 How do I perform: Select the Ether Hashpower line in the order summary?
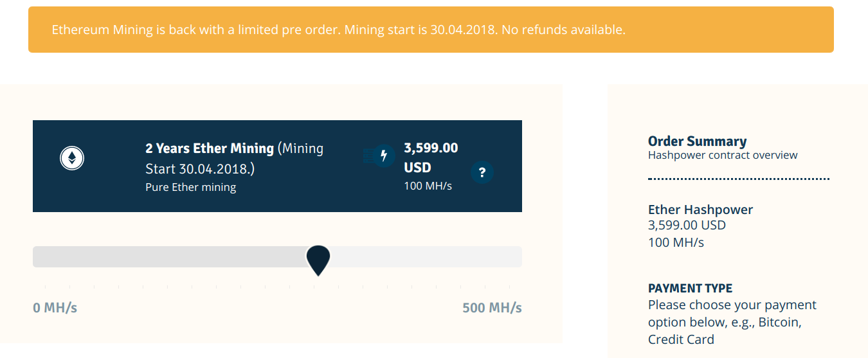(x=700, y=210)
